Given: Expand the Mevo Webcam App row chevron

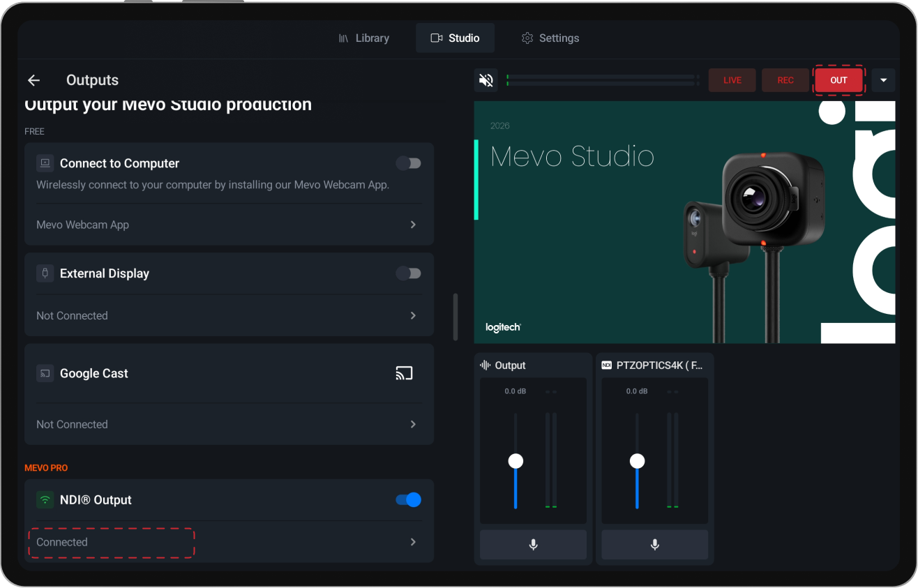Looking at the screenshot, I should tap(412, 225).
